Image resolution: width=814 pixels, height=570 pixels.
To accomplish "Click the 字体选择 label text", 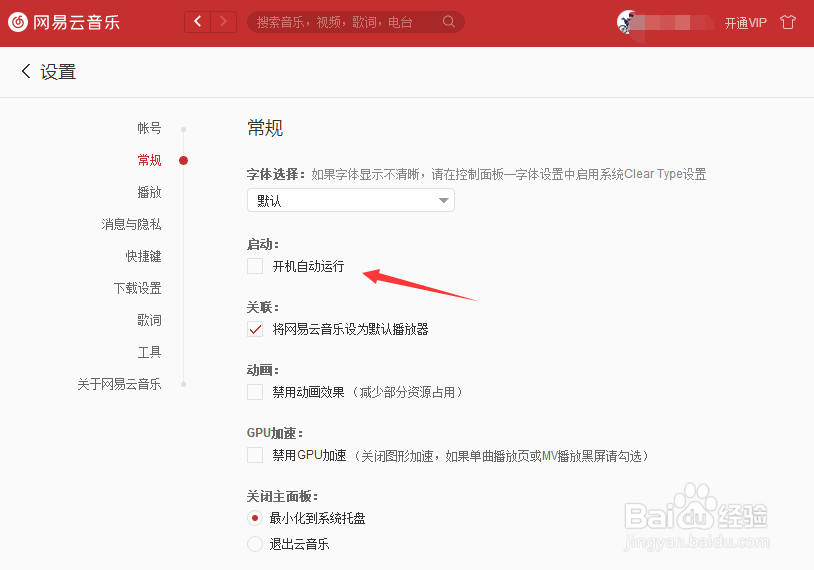I will point(275,174).
